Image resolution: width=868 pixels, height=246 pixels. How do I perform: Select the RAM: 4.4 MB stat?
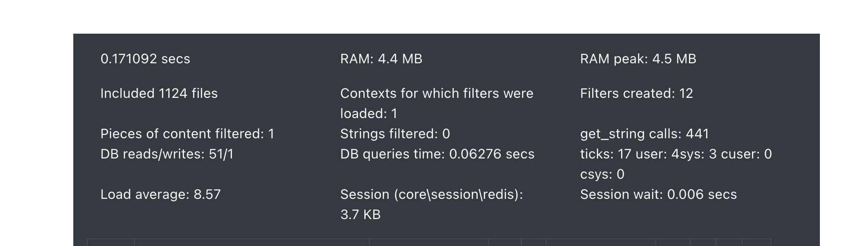[x=381, y=59]
